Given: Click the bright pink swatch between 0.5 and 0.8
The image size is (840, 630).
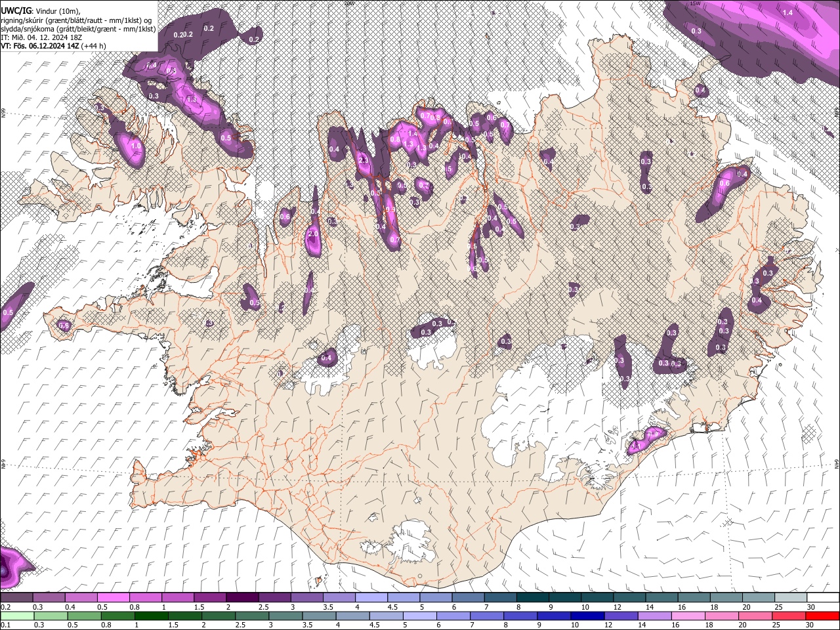Looking at the screenshot, I should [114, 598].
